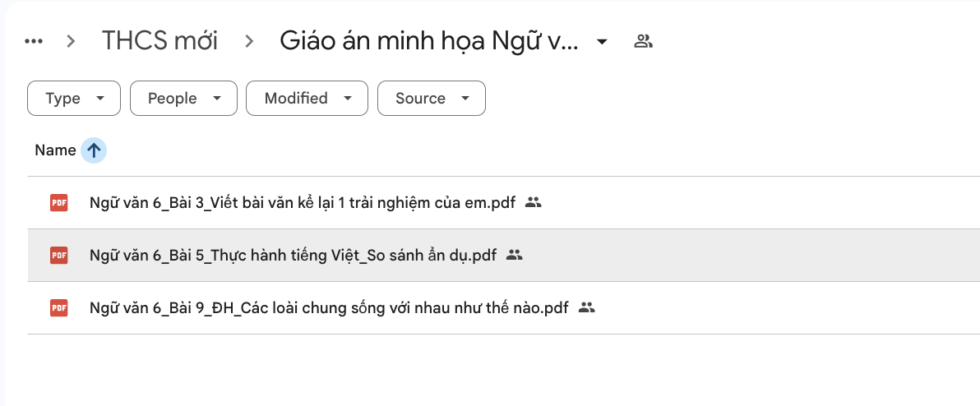980x406 pixels.
Task: Click PDF icon of Bài 3 file
Action: click(59, 203)
